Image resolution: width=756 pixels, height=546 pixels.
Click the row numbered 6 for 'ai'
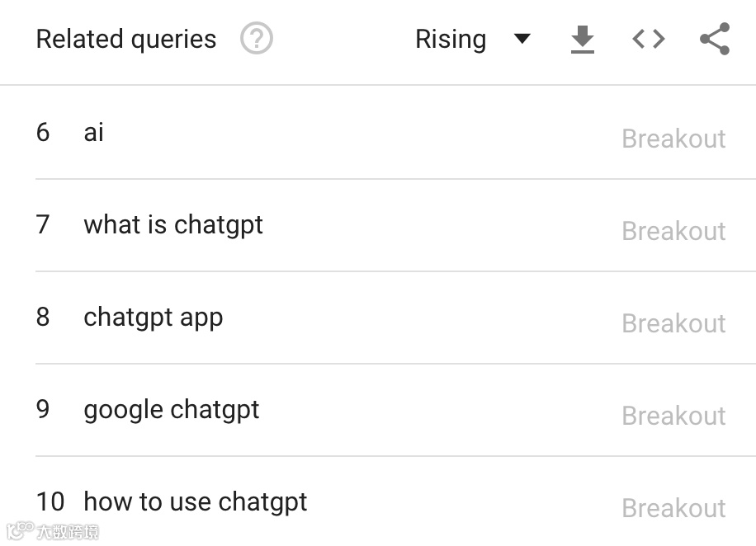click(43, 132)
